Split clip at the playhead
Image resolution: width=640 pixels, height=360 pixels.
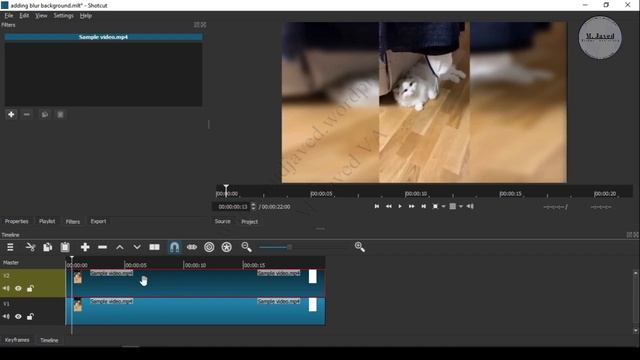coord(154,247)
